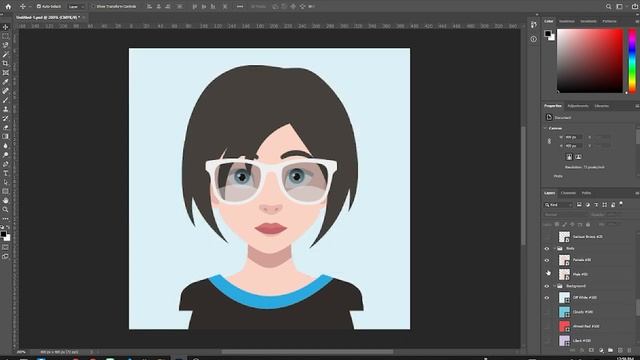The image size is (640, 360).
Task: Switch to the Swatches tab
Action: 567,21
